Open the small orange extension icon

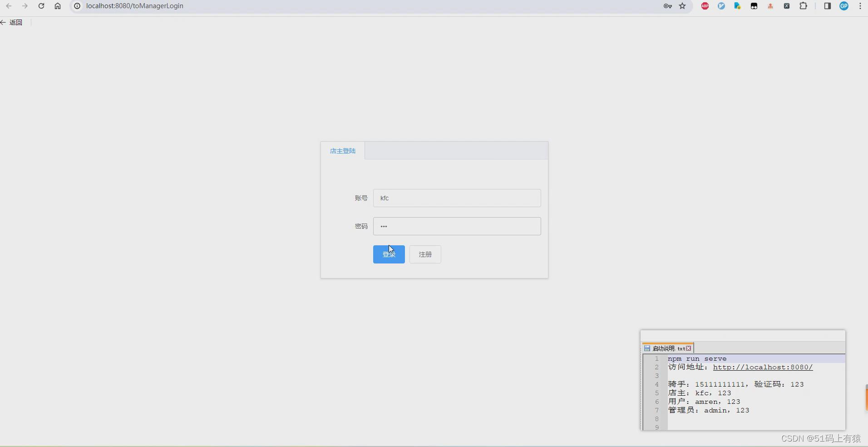[x=770, y=6]
